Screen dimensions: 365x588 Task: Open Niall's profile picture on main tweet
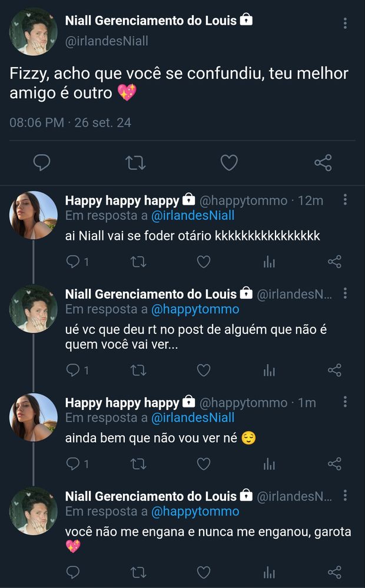pos(34,32)
